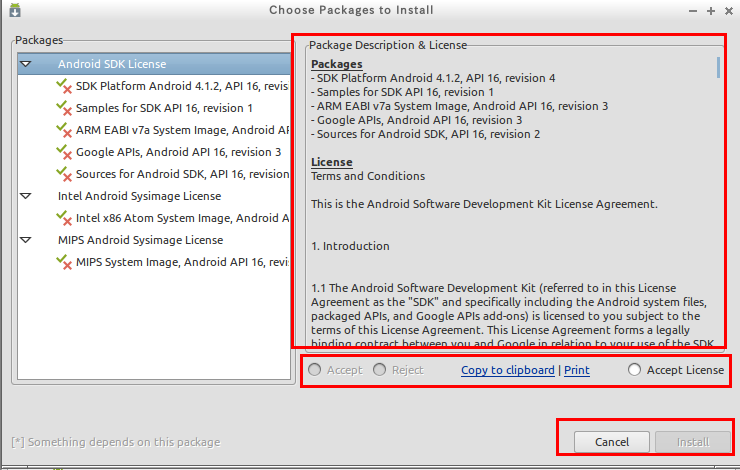The image size is (740, 470).
Task: Select Intel Android Sysimage License tree item
Action: click(139, 196)
